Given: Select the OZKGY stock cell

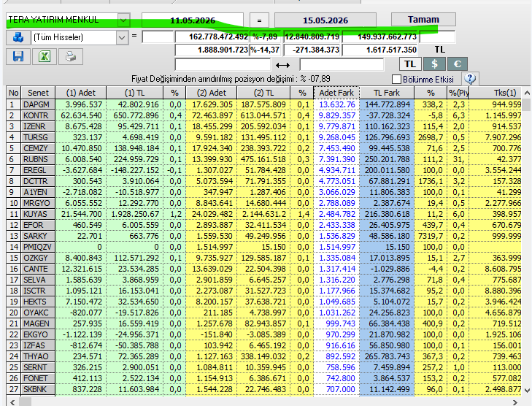Looking at the screenshot, I should tap(38, 258).
